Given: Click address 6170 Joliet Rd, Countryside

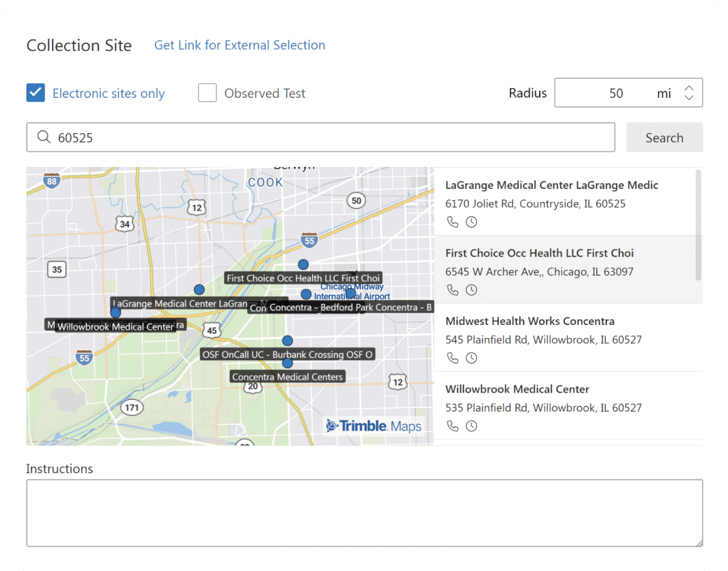Looking at the screenshot, I should click(x=535, y=204).
